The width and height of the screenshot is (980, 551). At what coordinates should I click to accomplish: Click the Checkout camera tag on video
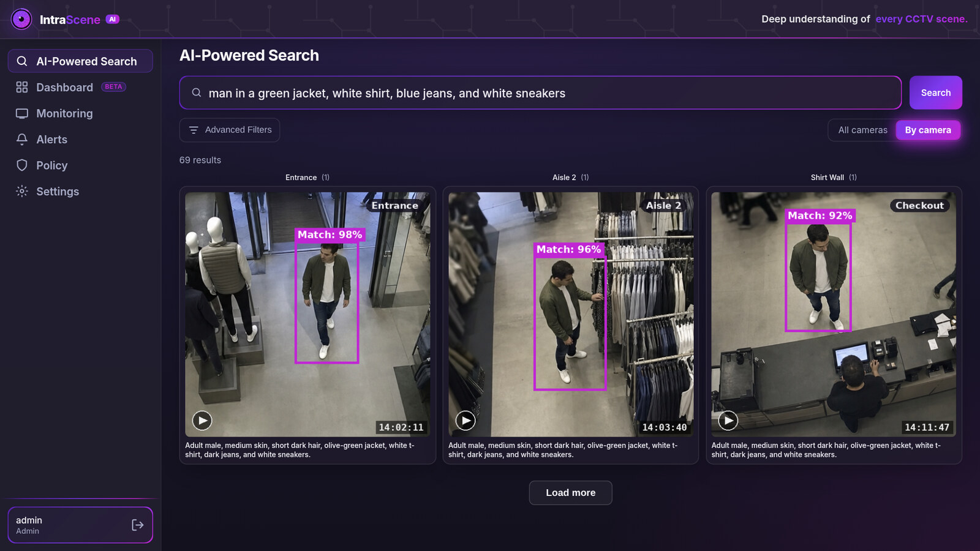[x=920, y=206]
